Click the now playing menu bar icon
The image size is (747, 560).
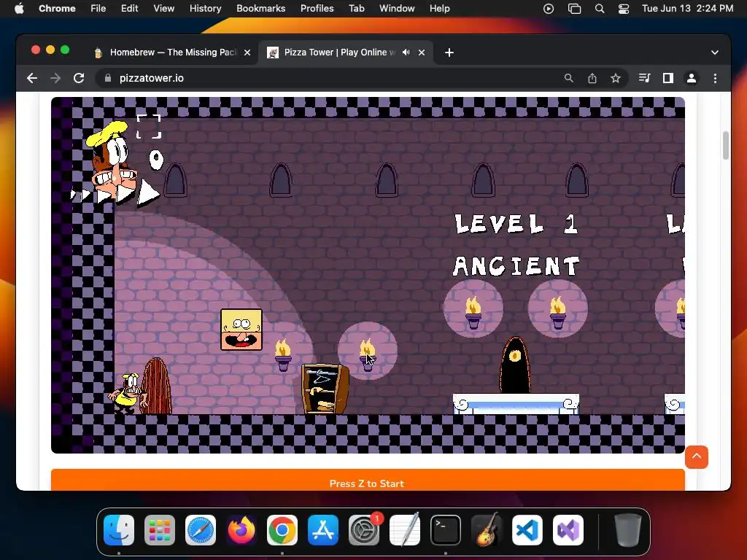point(549,9)
